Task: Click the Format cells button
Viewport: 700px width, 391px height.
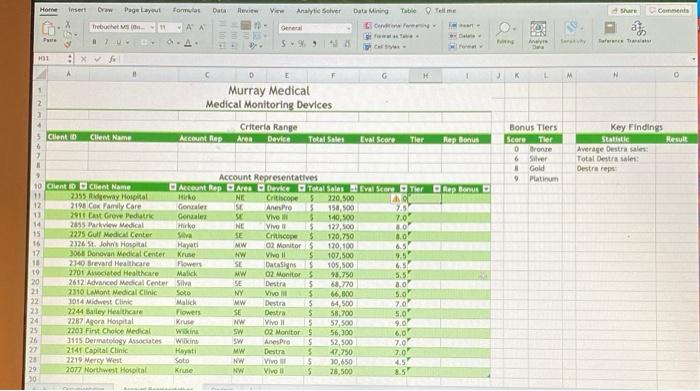Action: pos(465,46)
